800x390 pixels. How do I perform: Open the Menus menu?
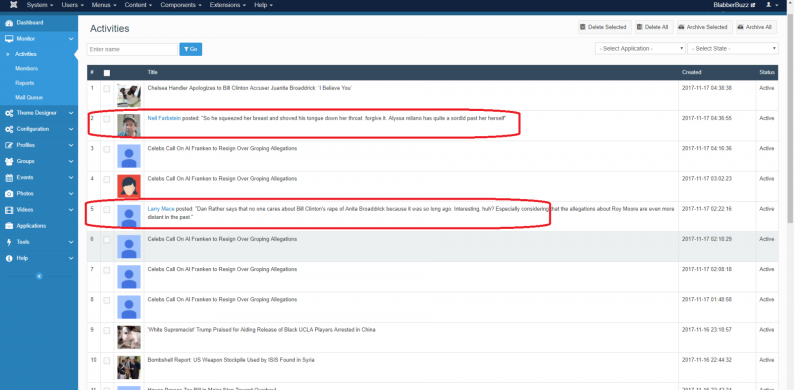[x=104, y=5]
